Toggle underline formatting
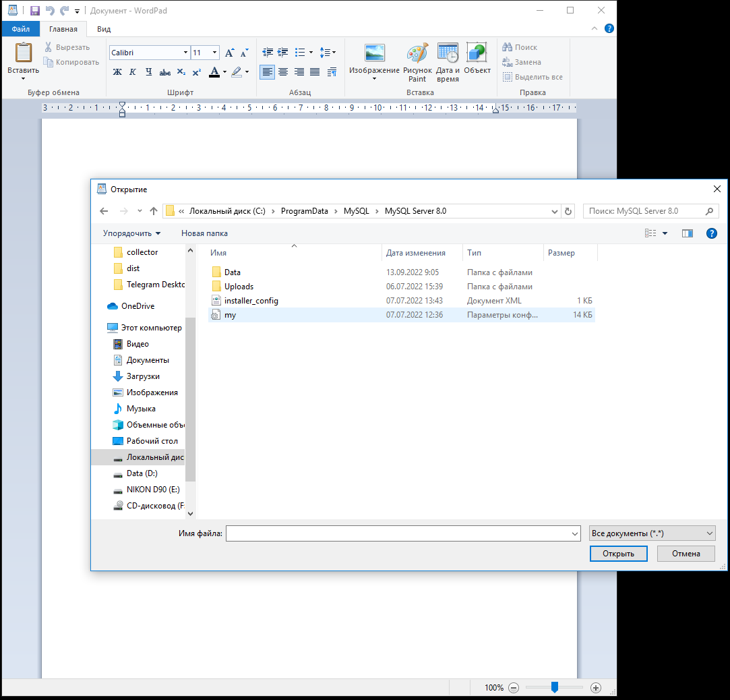The width and height of the screenshot is (730, 700). [149, 72]
